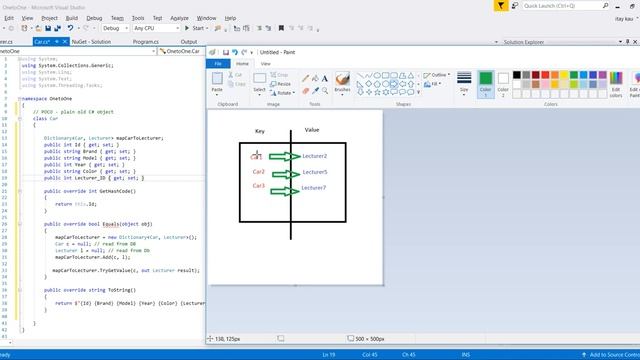
Task: Pick the black color swatch
Action: click(x=517, y=75)
